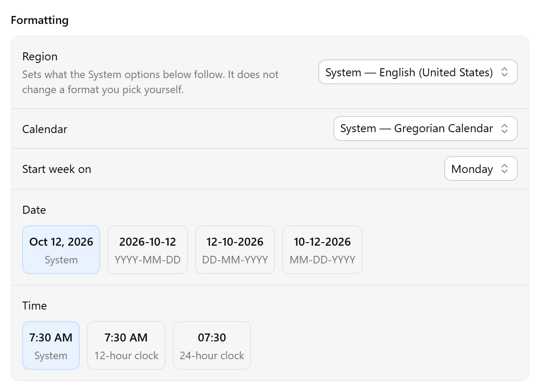This screenshot has height=392, width=540.
Task: Select the YYYY-MM-DD date format
Action: [x=148, y=250]
